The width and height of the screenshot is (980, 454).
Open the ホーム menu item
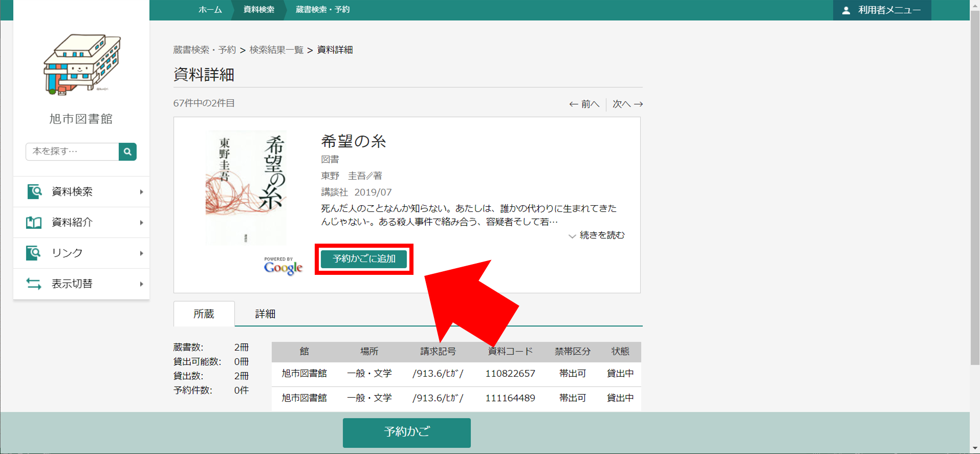pyautogui.click(x=210, y=10)
